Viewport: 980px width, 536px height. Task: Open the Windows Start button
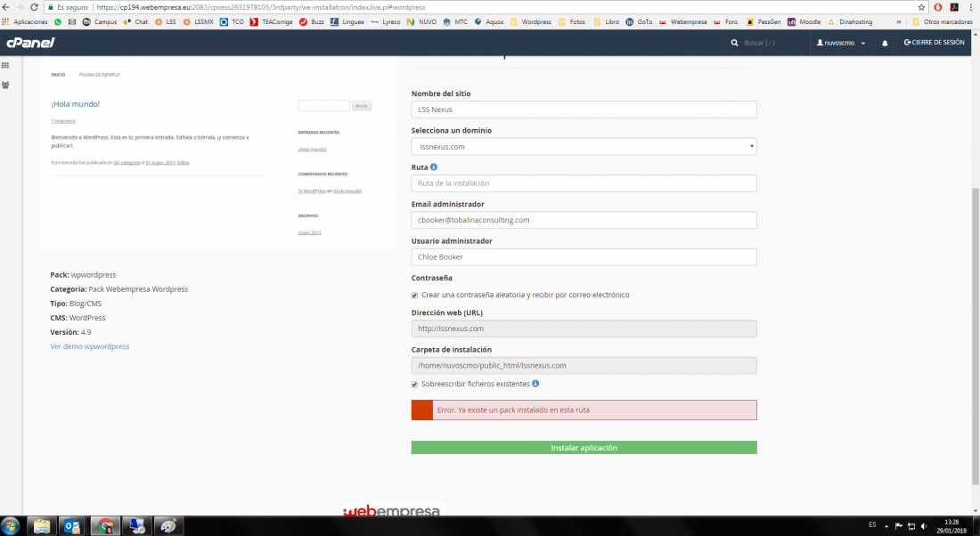pos(11,526)
